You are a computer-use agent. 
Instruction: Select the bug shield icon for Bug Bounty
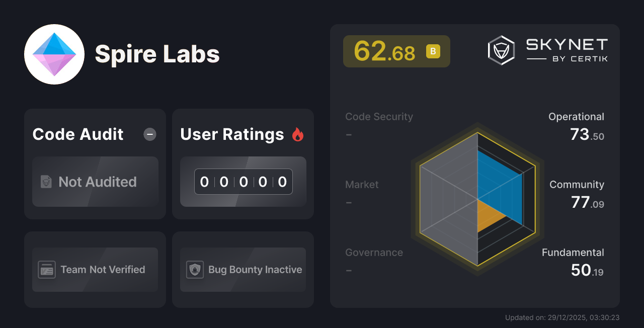pyautogui.click(x=196, y=270)
